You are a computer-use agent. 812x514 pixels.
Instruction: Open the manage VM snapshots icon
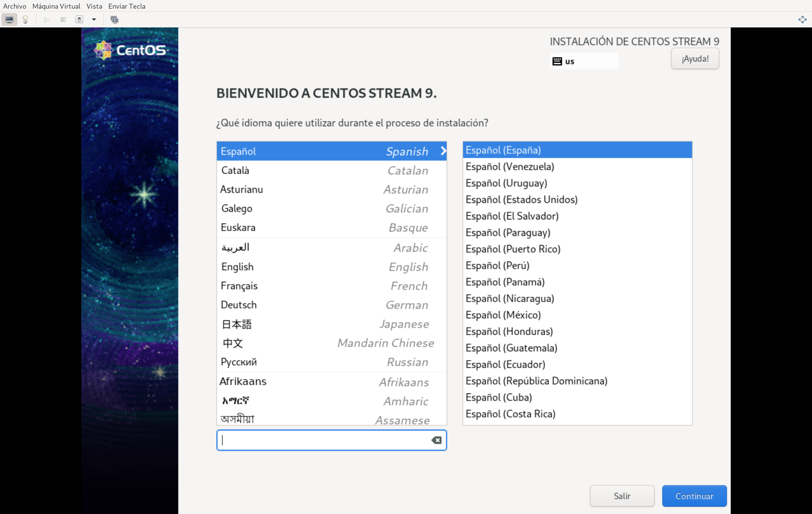[114, 20]
